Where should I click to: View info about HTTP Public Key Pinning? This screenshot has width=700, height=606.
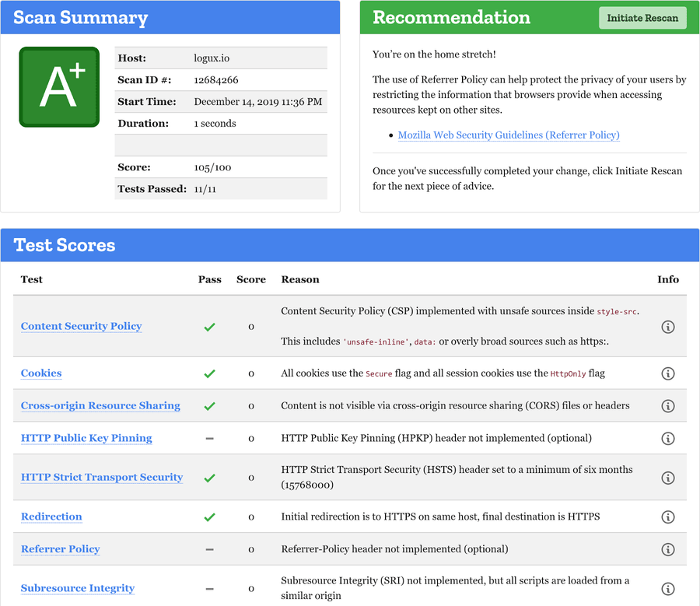668,438
